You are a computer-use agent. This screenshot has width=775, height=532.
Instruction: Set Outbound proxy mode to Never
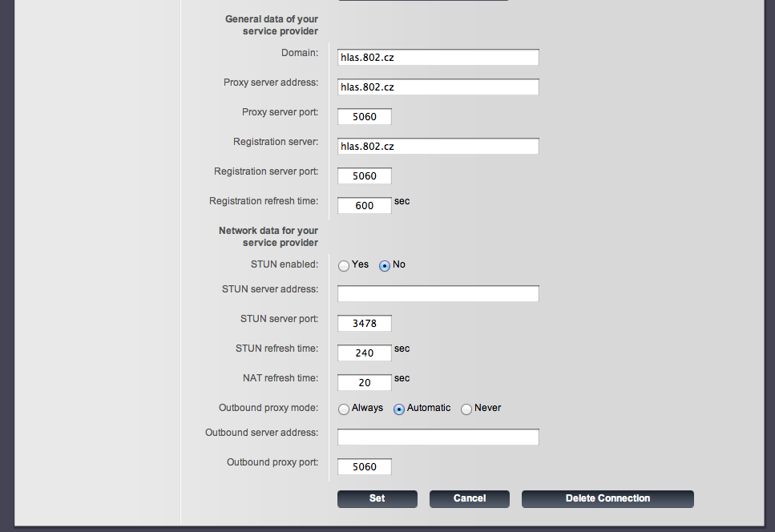point(466,409)
